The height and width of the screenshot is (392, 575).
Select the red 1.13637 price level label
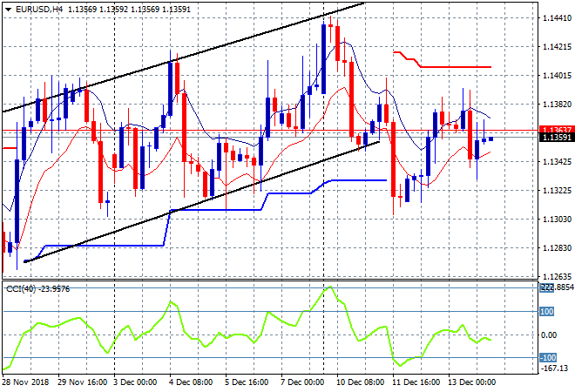(x=557, y=130)
